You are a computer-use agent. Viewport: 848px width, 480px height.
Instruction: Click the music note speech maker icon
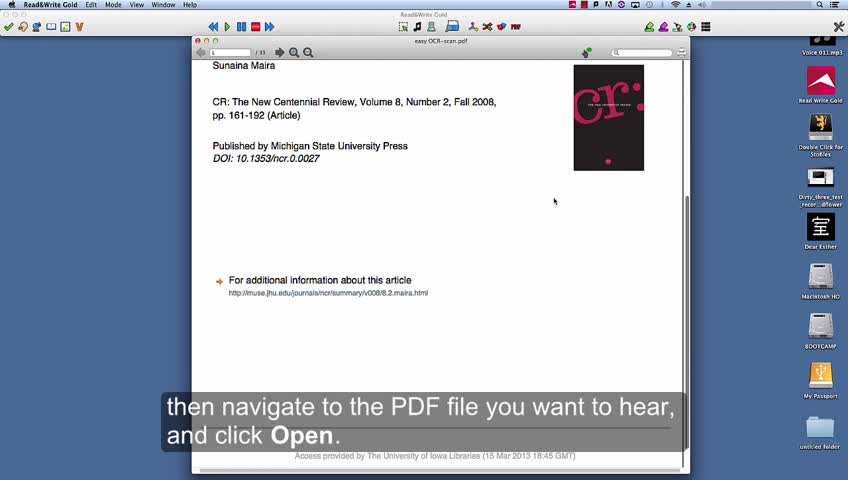click(x=418, y=26)
